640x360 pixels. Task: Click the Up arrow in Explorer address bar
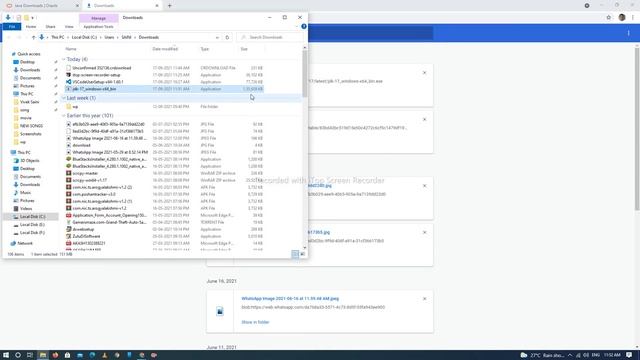click(x=33, y=37)
